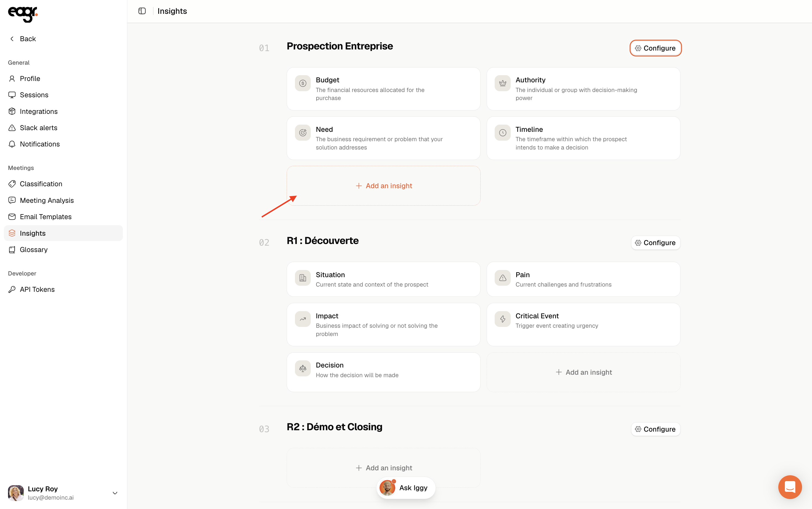Screen dimensions: 812x509
Task: Open the Situation insight title
Action: [x=330, y=275]
